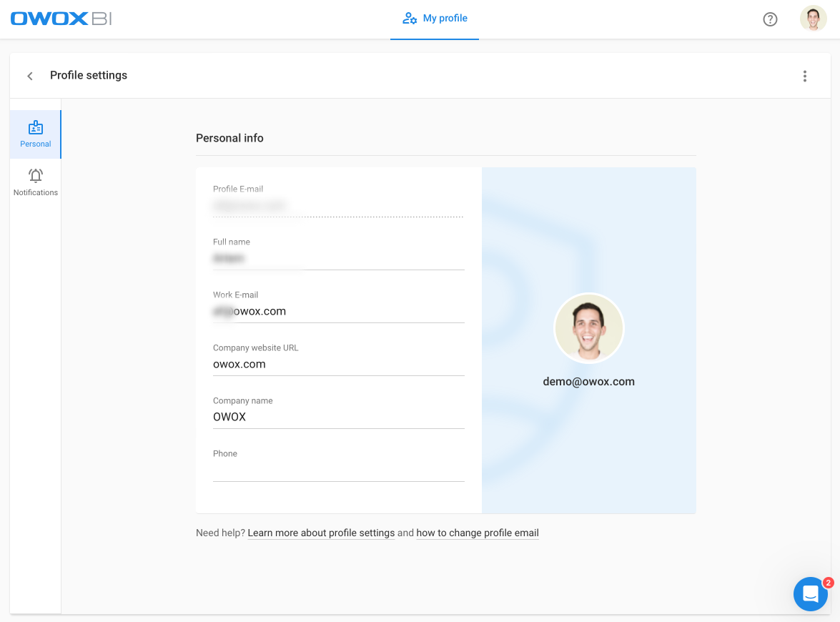Click the demo@owox.com profile photo

click(x=588, y=327)
